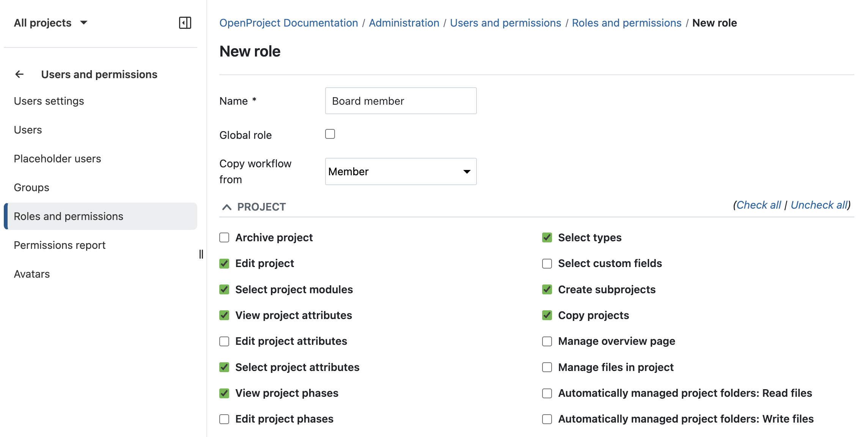Enable the Global role checkbox
This screenshot has width=868, height=437.
330,134
